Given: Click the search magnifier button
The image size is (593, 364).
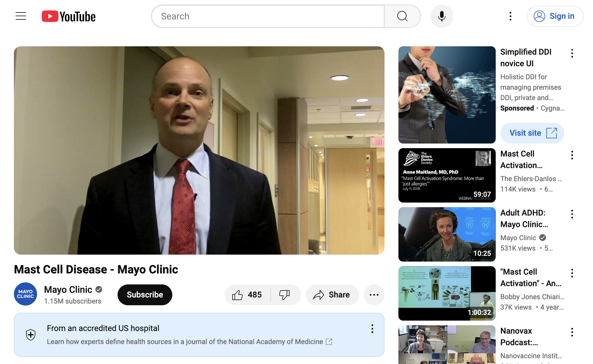Looking at the screenshot, I should [402, 16].
